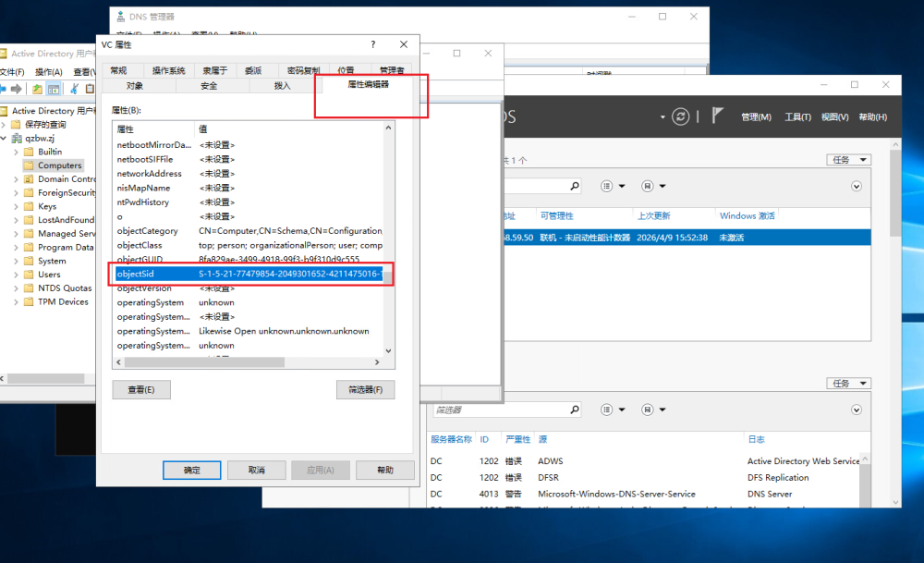This screenshot has height=563, width=924.
Task: Click the AD toolbar forward arrow icon
Action: pos(18,90)
